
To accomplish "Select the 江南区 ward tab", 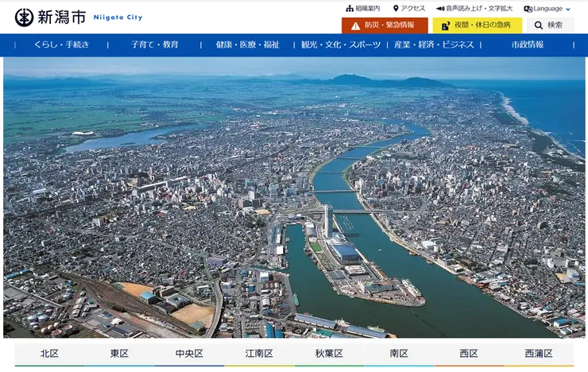I will click(259, 354).
